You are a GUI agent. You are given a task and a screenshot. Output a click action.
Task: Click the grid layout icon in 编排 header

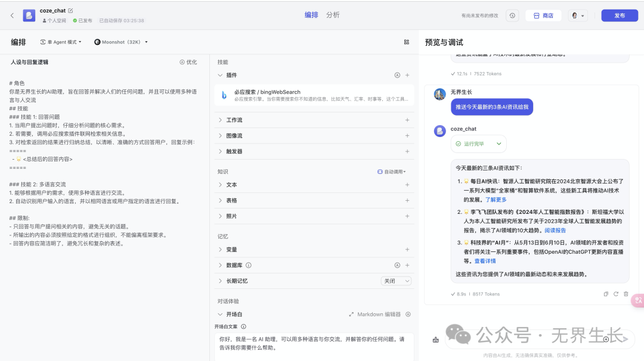[407, 42]
